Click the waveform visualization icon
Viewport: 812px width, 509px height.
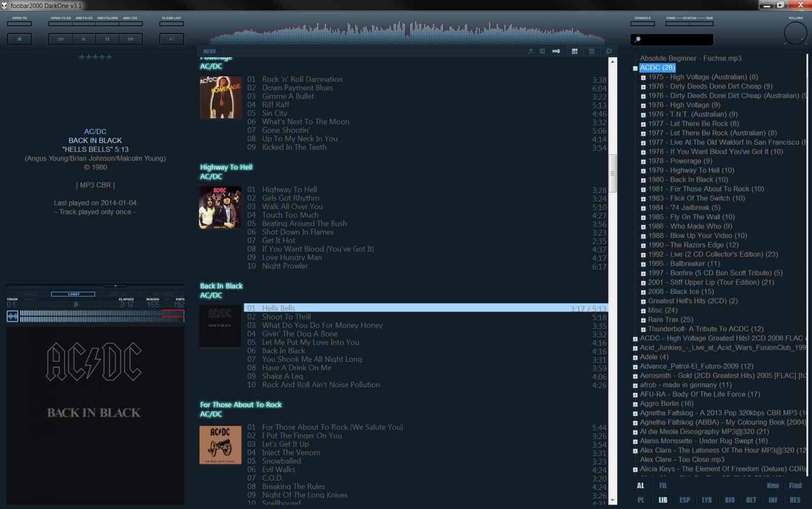click(x=12, y=317)
